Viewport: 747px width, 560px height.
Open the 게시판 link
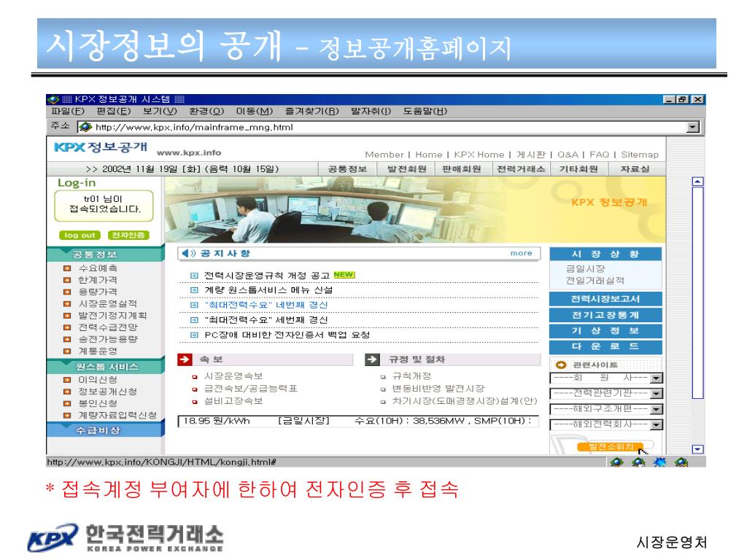[x=531, y=155]
